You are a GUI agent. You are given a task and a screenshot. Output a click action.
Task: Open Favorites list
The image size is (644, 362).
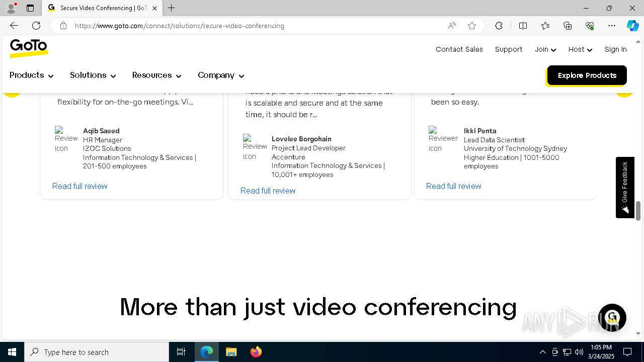pos(545,26)
